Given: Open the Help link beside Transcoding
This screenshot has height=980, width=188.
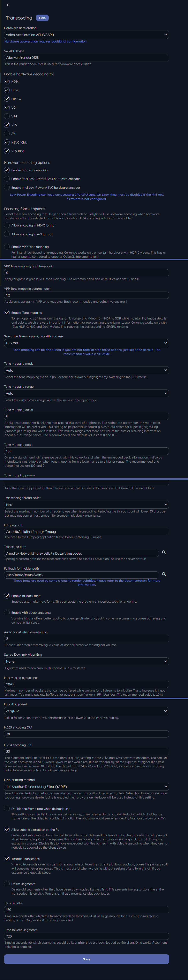Looking at the screenshot, I should (42, 18).
